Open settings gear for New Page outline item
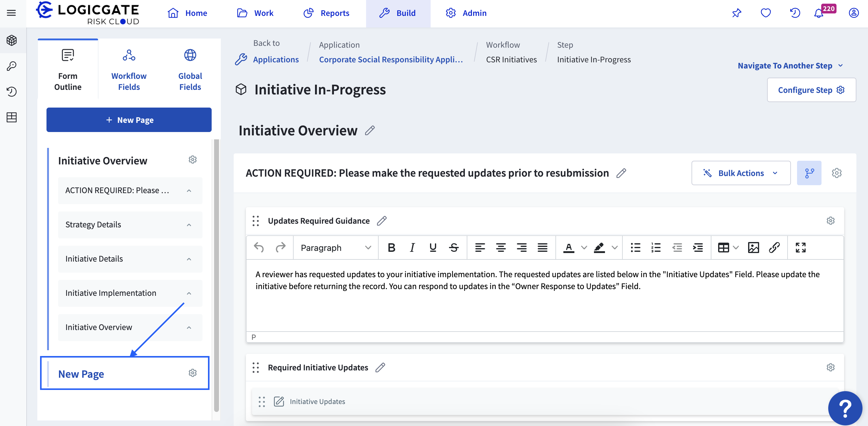Image resolution: width=868 pixels, height=426 pixels. pyautogui.click(x=192, y=373)
